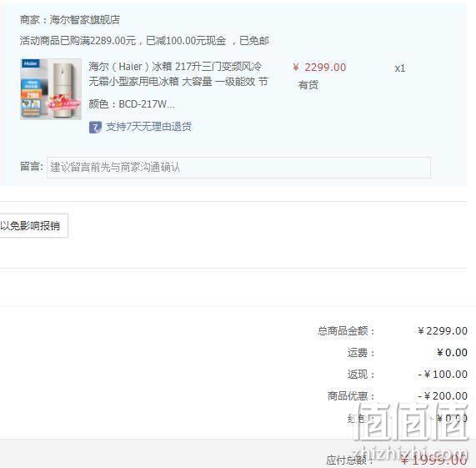Click the 颜色：BCD-217W option text

pyautogui.click(x=132, y=104)
